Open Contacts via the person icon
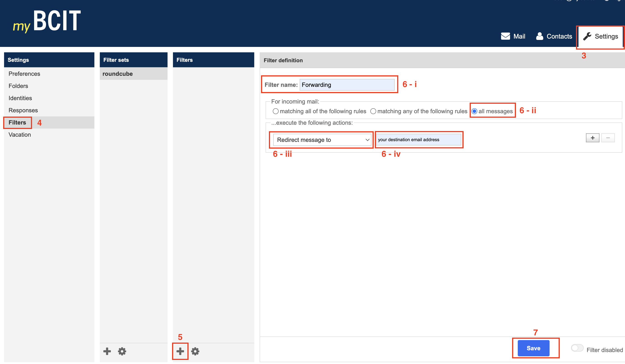625x364 pixels. coord(539,36)
